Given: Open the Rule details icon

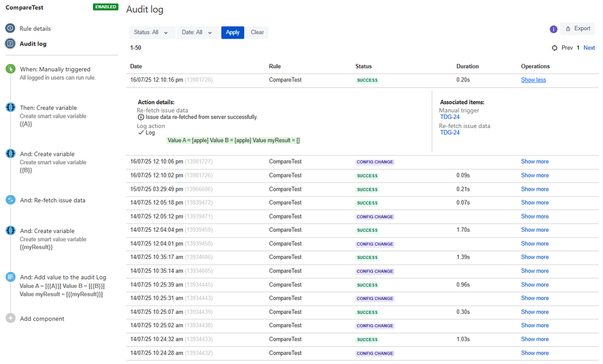Looking at the screenshot, I should pos(10,28).
